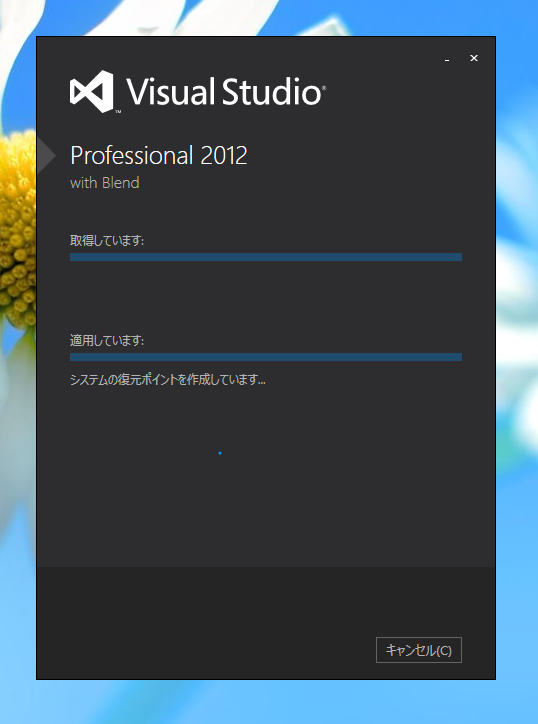Click the 適用しています progress bar

click(x=266, y=357)
